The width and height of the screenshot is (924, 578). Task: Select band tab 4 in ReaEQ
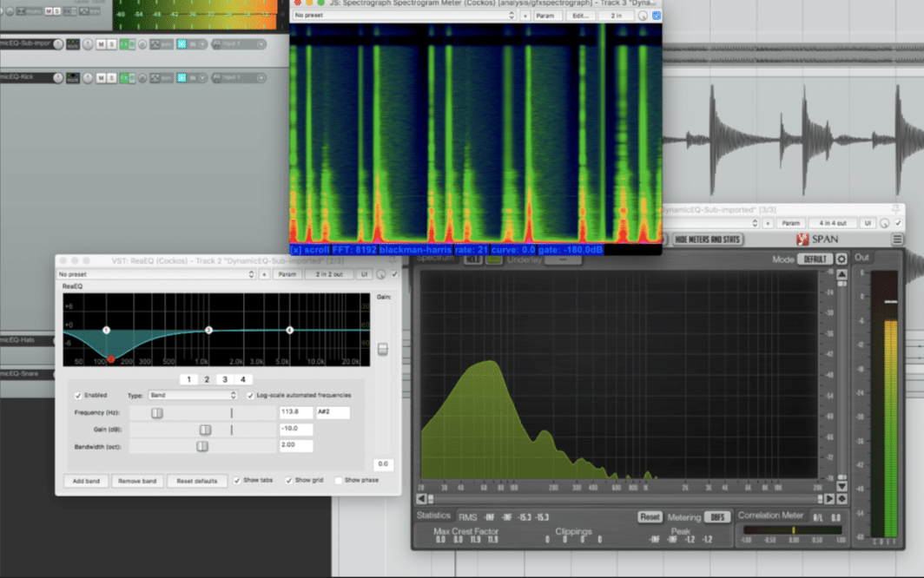pyautogui.click(x=243, y=379)
